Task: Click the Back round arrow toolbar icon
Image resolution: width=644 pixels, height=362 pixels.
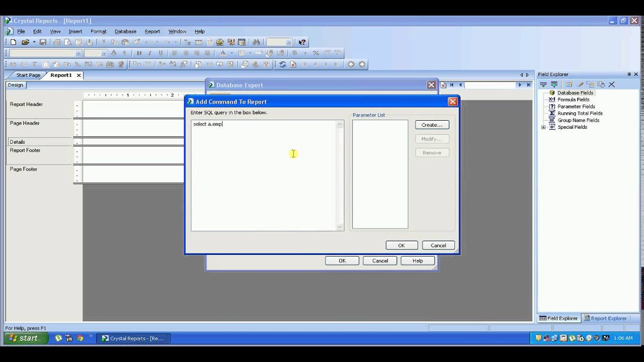Action: 351,64
